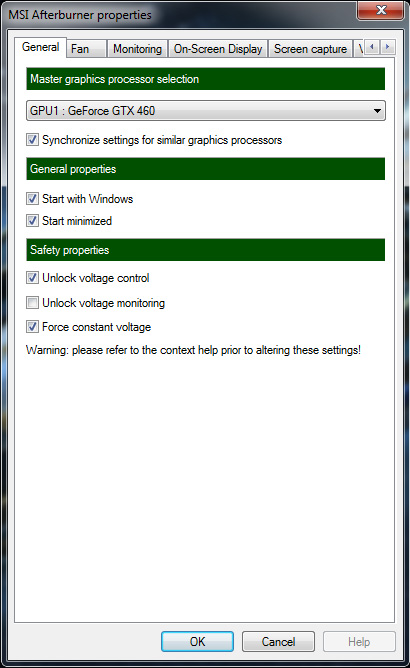Close the MSI Afterburner properties window
The height and width of the screenshot is (668, 410).
380,10
